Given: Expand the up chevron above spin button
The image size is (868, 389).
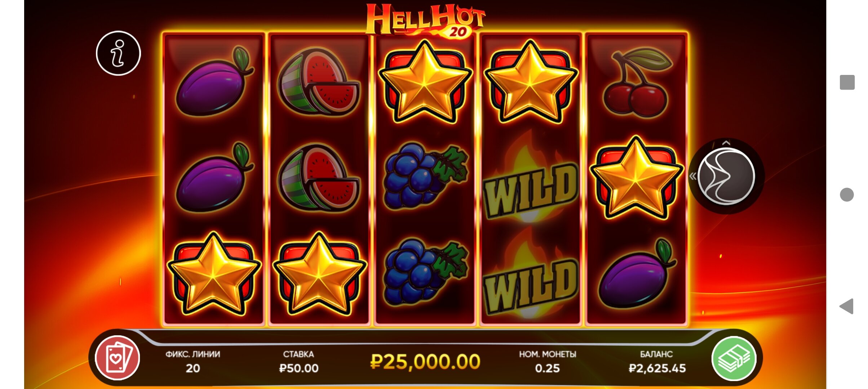Looking at the screenshot, I should pyautogui.click(x=726, y=143).
